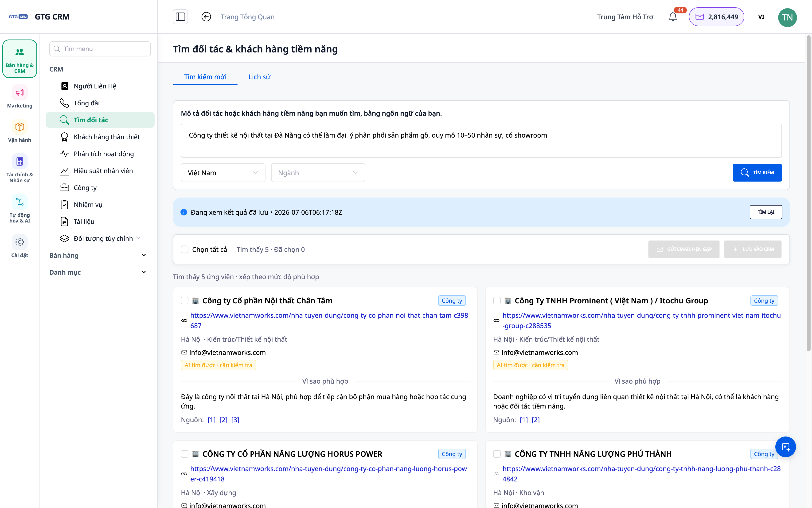The width and height of the screenshot is (812, 508).
Task: Click GỬI EMAIL HẸN GẶP button
Action: [x=684, y=249]
